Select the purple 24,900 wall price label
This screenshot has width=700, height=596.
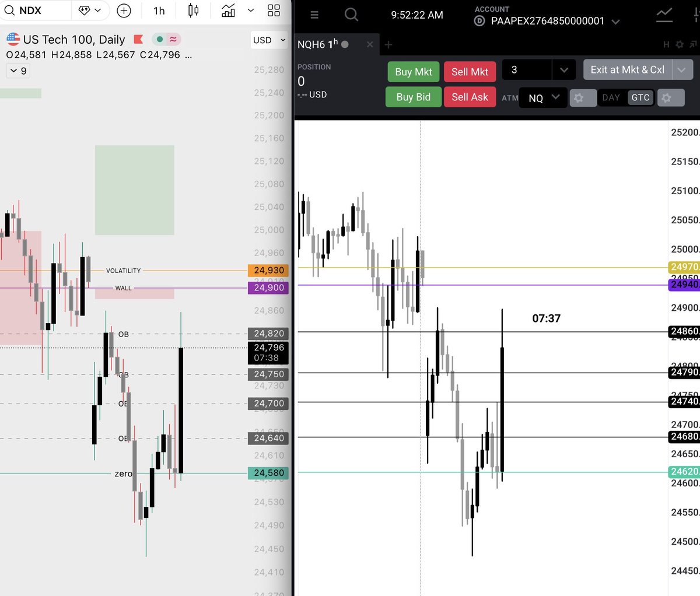tap(268, 288)
